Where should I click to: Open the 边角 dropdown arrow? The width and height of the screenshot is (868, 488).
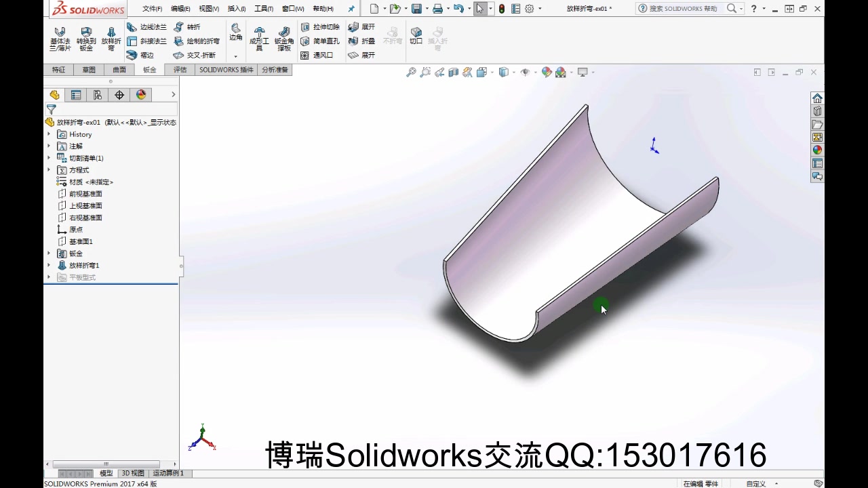click(x=235, y=56)
